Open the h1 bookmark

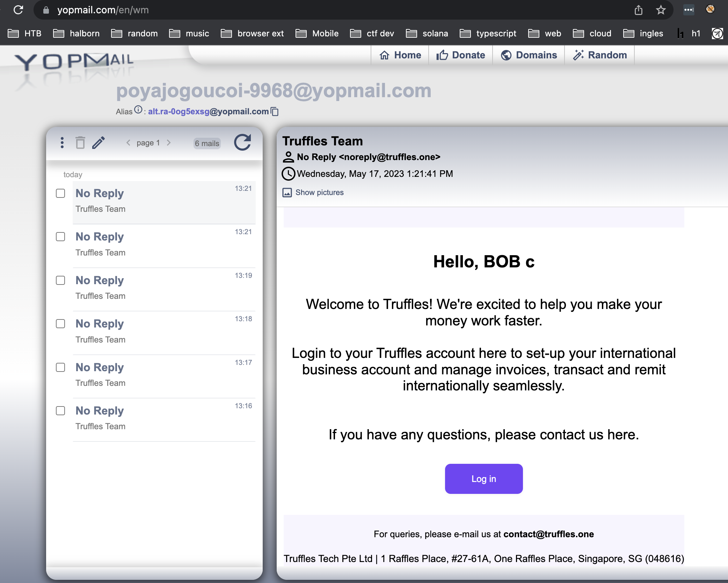[689, 34]
